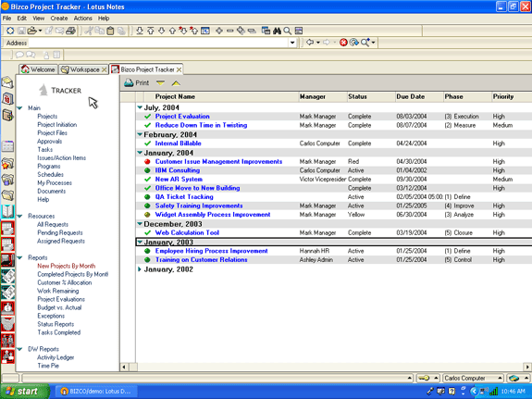
Task: Click the BIZCO/demo taskbar button
Action: pos(96,392)
